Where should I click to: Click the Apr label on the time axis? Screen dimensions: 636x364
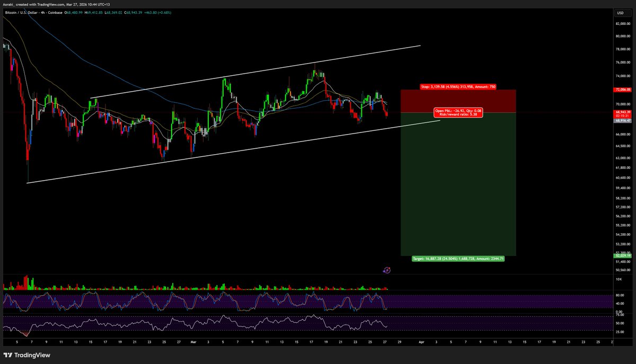pyautogui.click(x=421, y=342)
